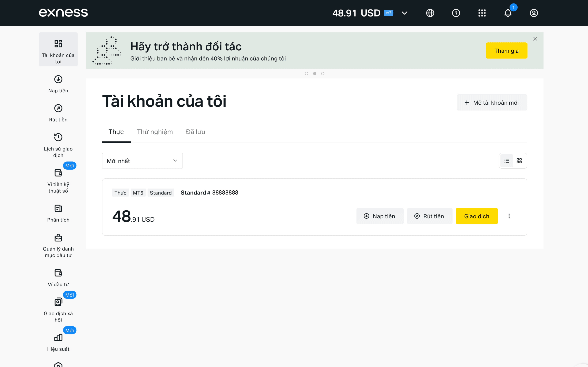
Task: Click Mở tài khoản mới button
Action: click(492, 103)
